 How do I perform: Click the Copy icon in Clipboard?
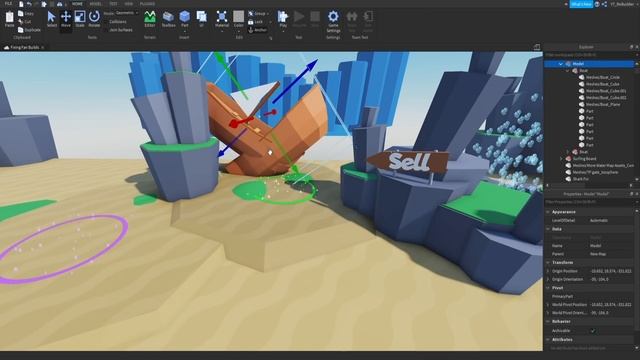click(x=21, y=13)
